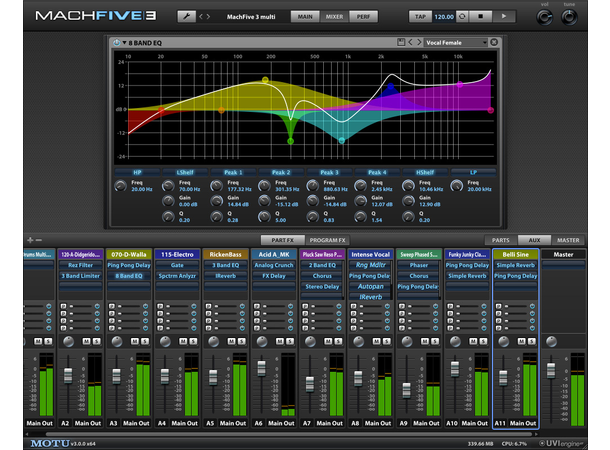Click the mixer horizontal scrollbar
Screen dimensions: 610x450
tap(289, 434)
